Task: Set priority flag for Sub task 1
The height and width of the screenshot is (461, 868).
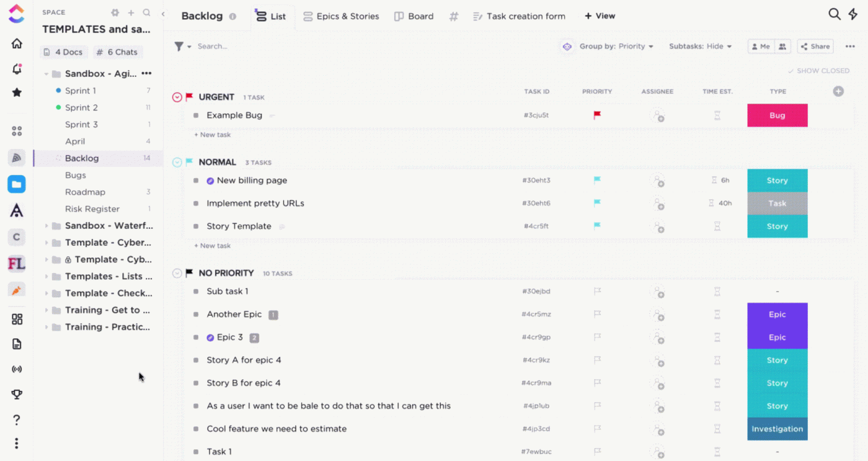Action: coord(598,291)
